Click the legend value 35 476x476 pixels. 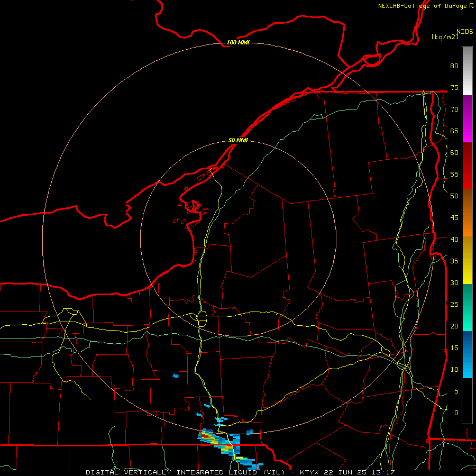point(454,261)
